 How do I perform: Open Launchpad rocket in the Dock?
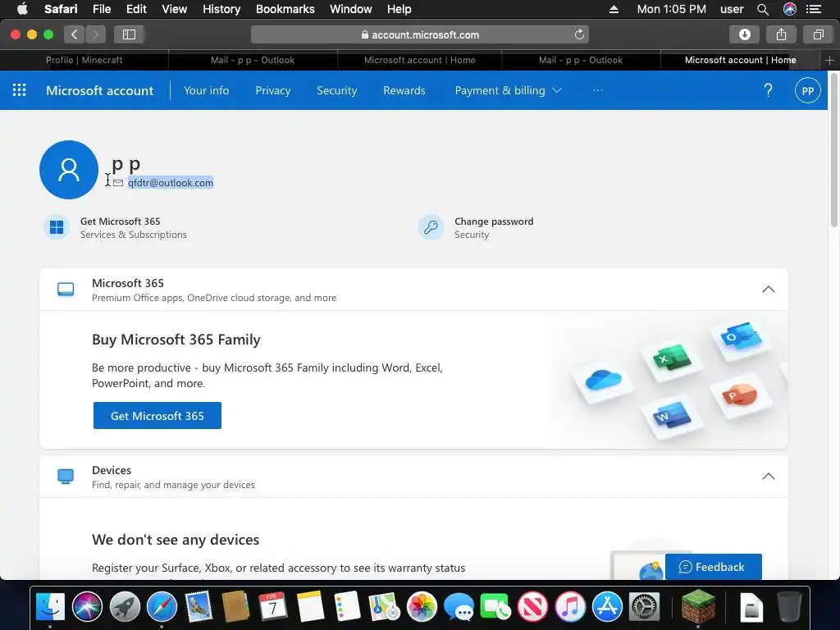(125, 606)
